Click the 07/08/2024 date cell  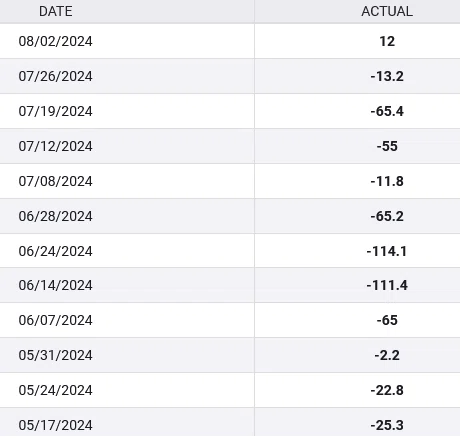(56, 181)
